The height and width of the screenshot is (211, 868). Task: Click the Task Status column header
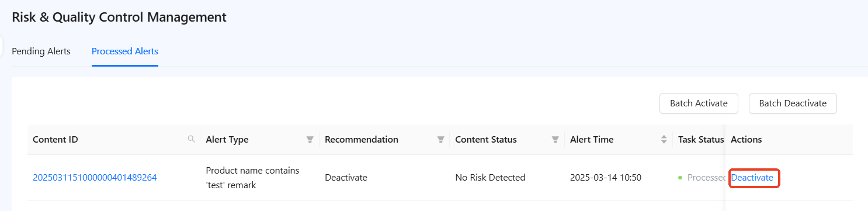pos(700,140)
